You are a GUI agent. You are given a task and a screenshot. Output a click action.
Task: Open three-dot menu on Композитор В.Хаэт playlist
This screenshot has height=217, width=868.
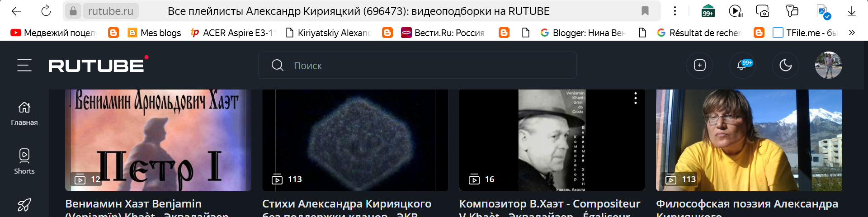635,99
